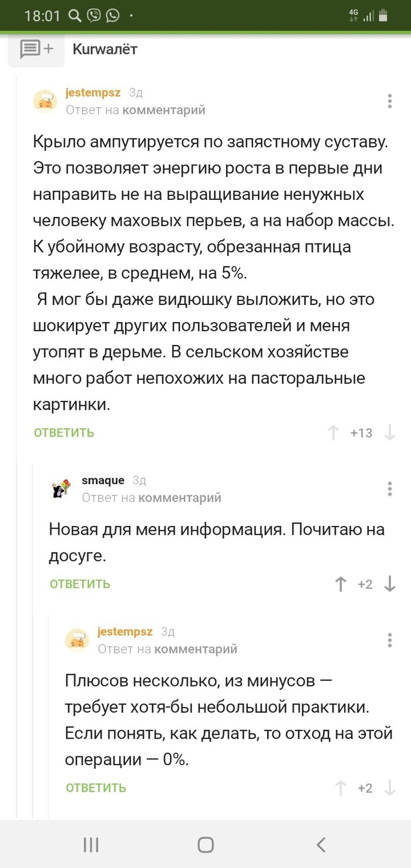This screenshot has height=868, width=411.
Task: Add a new comment via comment-plus icon
Action: 35,49
